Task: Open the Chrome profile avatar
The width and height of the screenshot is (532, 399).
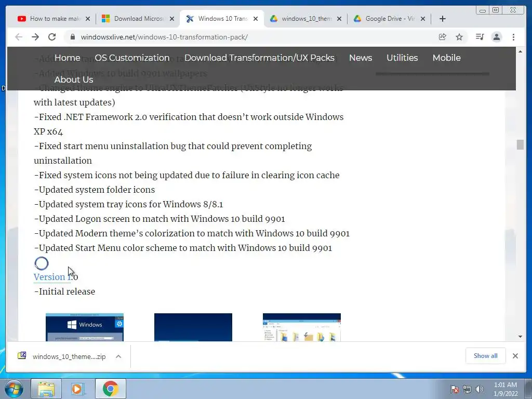Action: (x=497, y=37)
